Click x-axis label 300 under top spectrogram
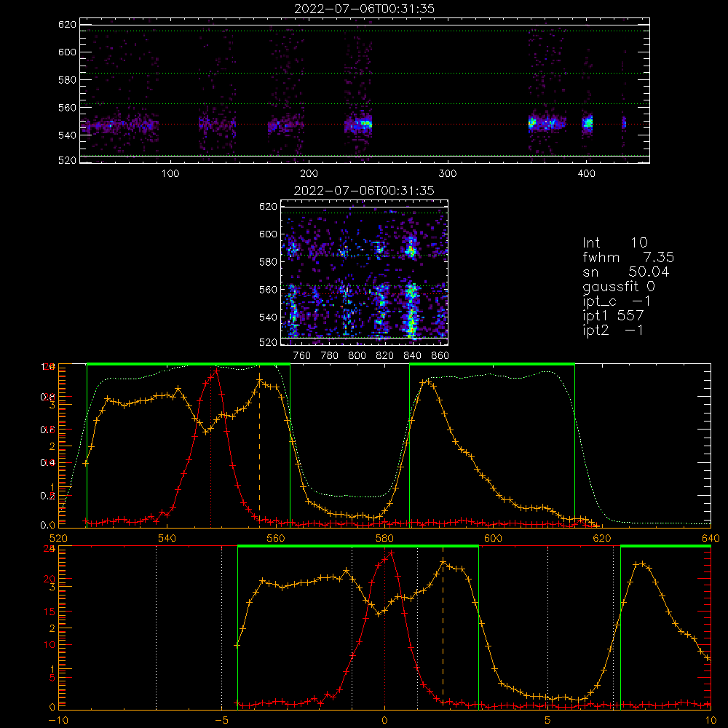Screen dimensions: 728x728 point(448,174)
